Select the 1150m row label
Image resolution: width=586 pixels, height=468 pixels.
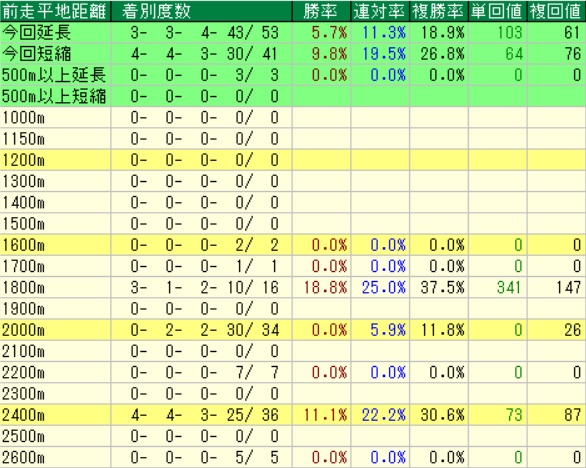pyautogui.click(x=24, y=139)
